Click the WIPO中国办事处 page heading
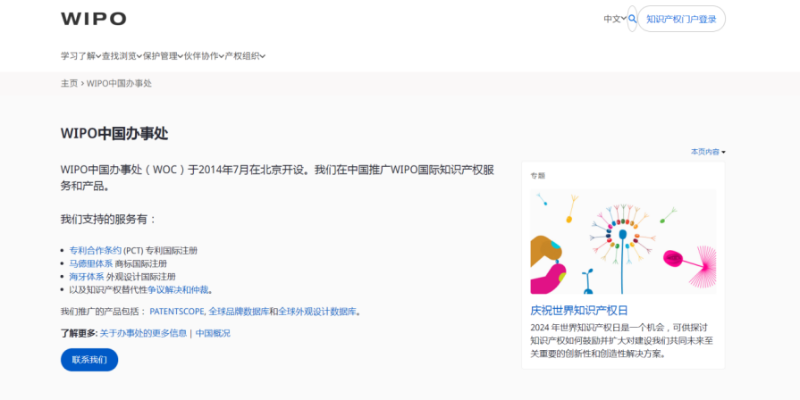800x400 pixels. tap(114, 134)
